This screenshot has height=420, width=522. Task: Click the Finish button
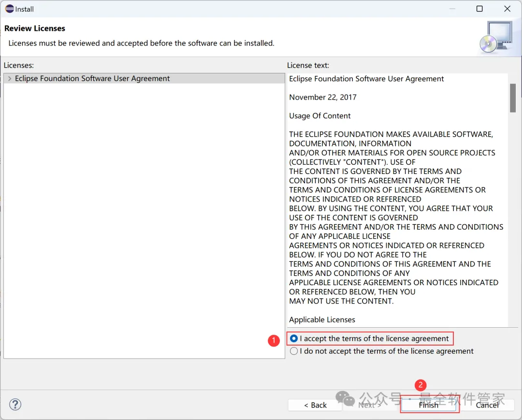click(429, 405)
